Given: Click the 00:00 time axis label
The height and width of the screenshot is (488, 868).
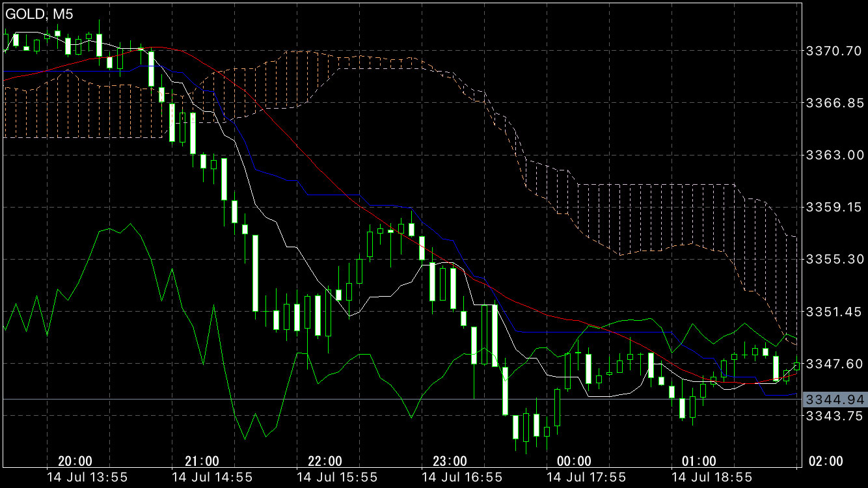Looking at the screenshot, I should pyautogui.click(x=575, y=461).
